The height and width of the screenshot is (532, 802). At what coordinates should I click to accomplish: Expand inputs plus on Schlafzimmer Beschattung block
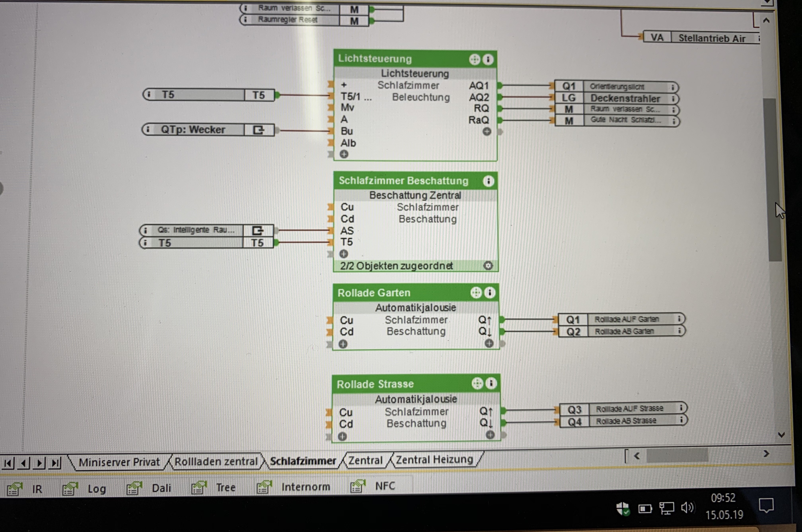[343, 254]
